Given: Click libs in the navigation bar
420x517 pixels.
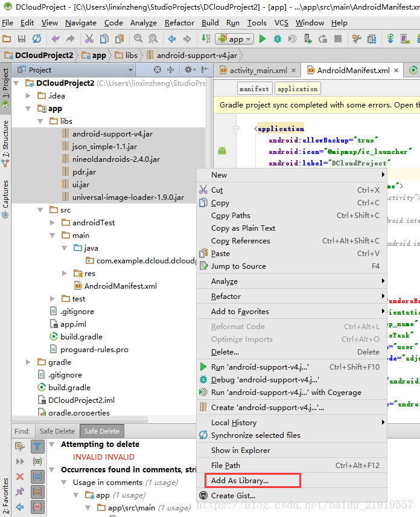Looking at the screenshot, I should pos(126,56).
